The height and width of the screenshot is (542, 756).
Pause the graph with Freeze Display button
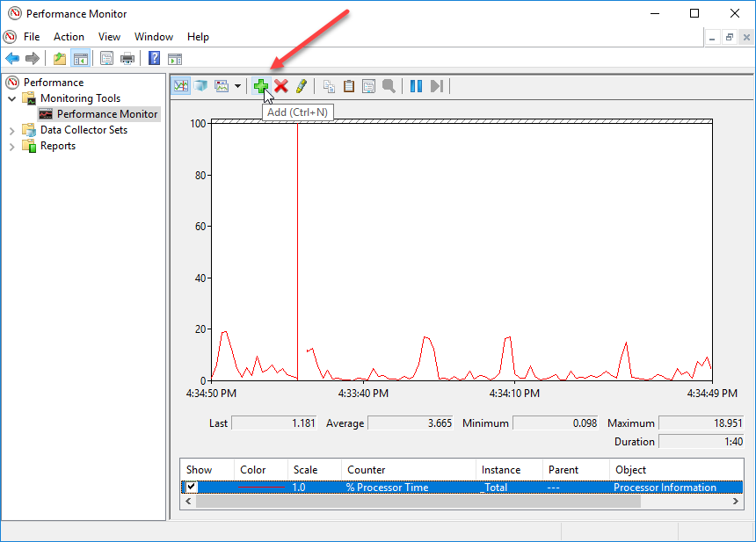416,86
